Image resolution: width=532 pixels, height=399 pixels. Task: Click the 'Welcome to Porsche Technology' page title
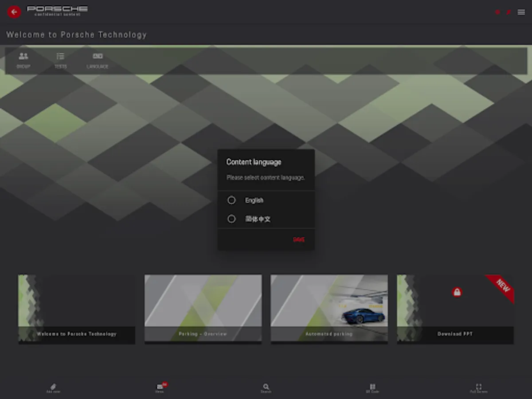[x=76, y=35]
